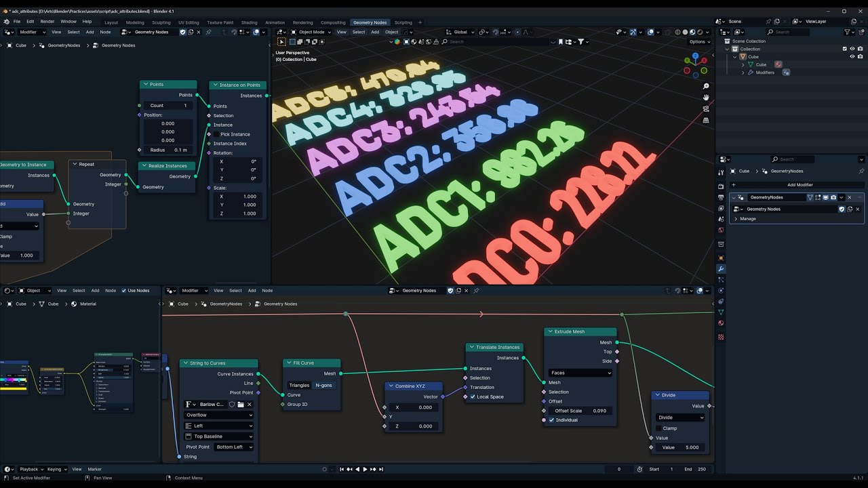The image size is (868, 488).
Task: Toggle camera view icon in 3D viewport
Action: pyautogui.click(x=706, y=109)
